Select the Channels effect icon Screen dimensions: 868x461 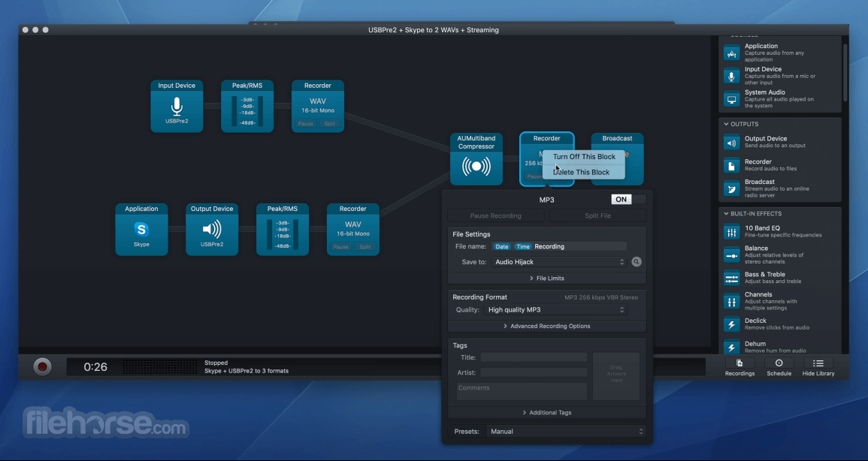(732, 301)
